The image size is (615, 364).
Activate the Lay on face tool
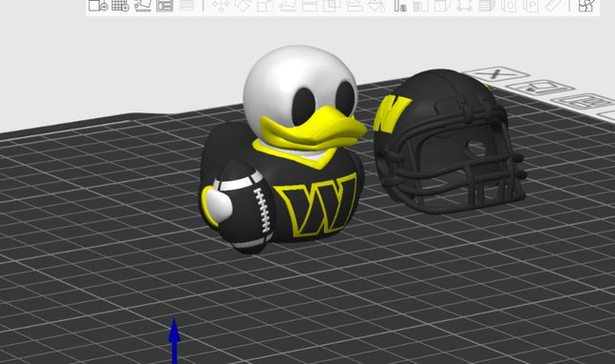tap(288, 6)
